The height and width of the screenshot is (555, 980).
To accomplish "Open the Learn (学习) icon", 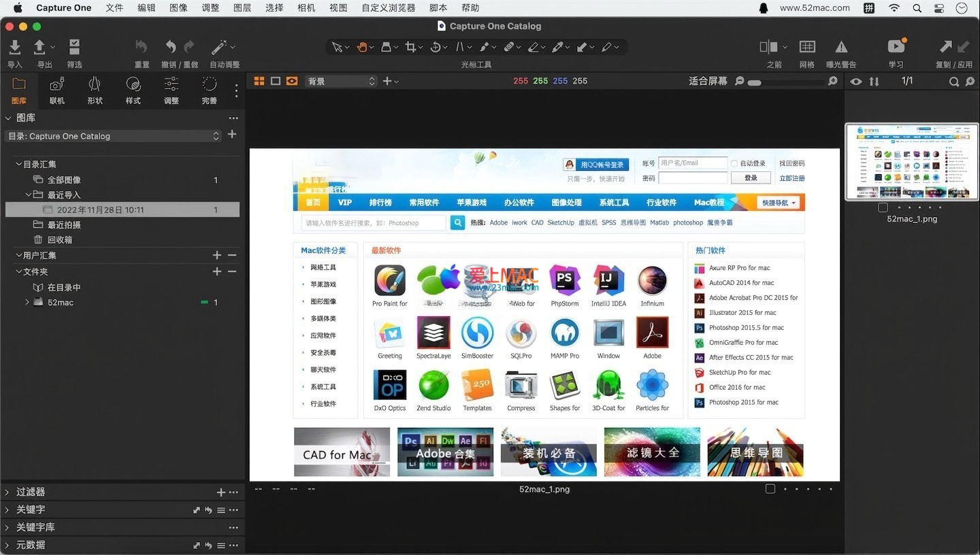I will coord(896,47).
